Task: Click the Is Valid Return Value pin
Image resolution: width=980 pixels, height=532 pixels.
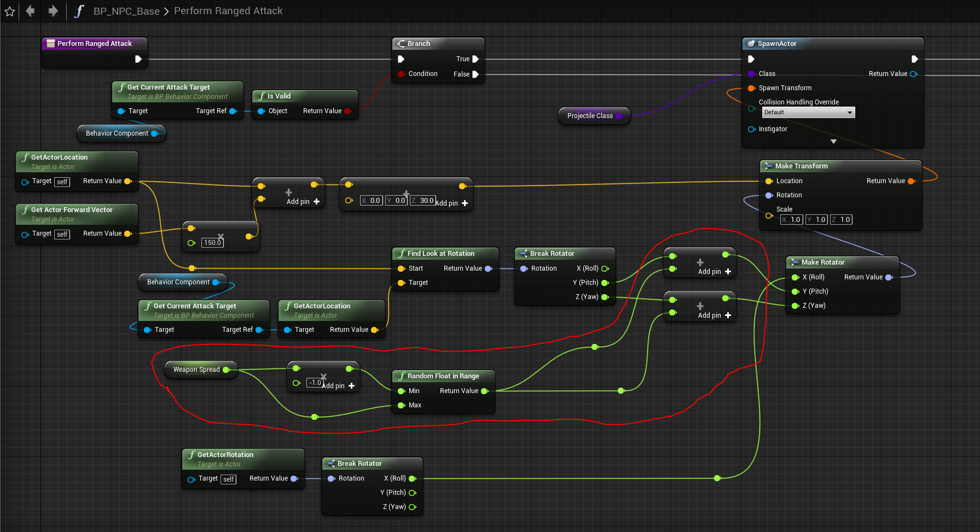Action: 347,111
